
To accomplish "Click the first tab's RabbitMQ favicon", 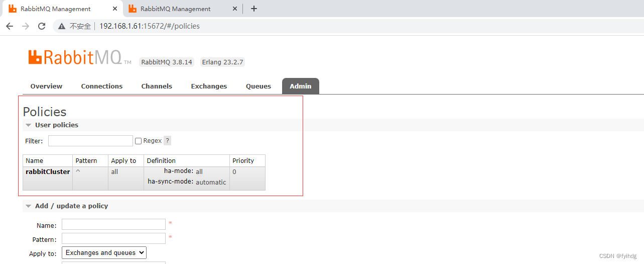I will pos(13,9).
